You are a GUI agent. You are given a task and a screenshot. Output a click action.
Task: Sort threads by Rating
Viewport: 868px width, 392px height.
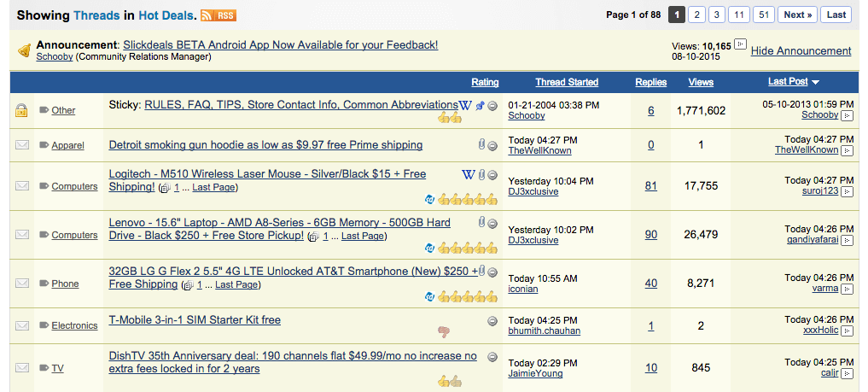[x=485, y=82]
